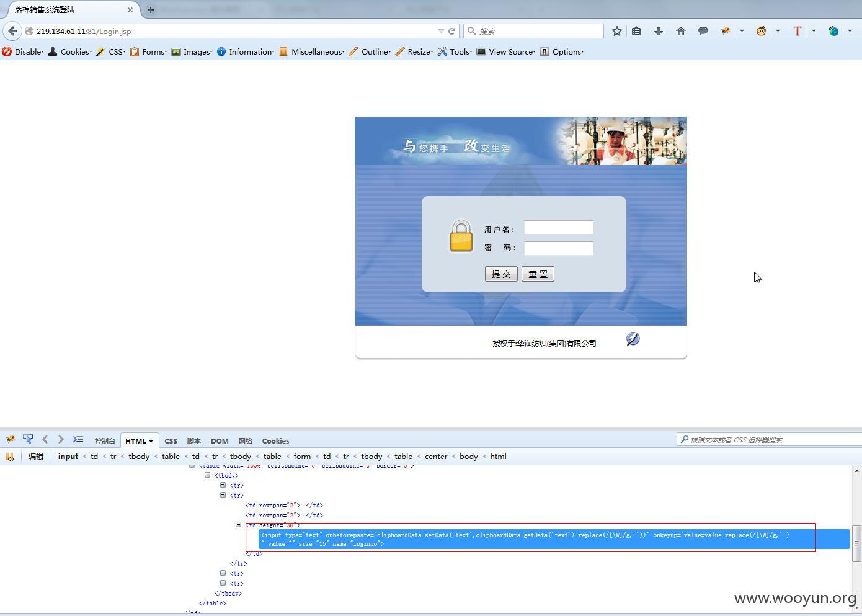Switch to the 网络 network tab
This screenshot has height=616, width=862.
245,441
